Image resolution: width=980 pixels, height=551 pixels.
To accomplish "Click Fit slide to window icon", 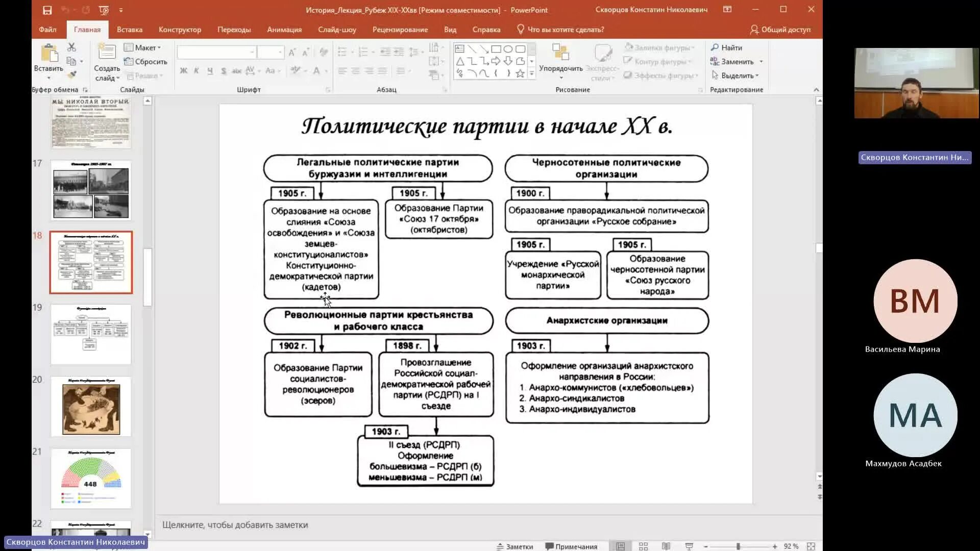I will coord(811,546).
